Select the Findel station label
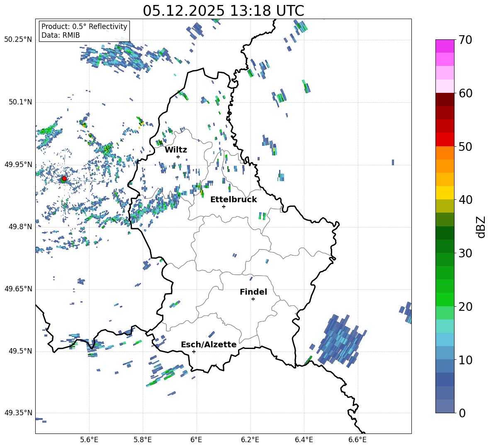 (253, 292)
